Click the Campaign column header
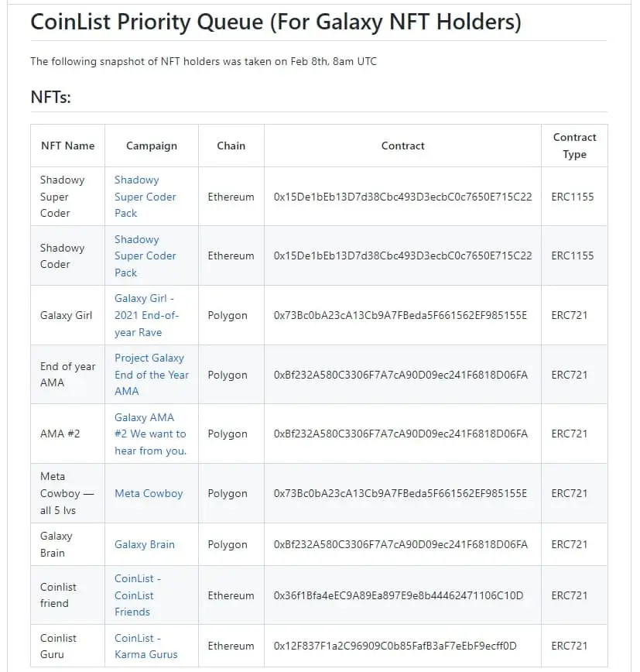 pos(151,146)
